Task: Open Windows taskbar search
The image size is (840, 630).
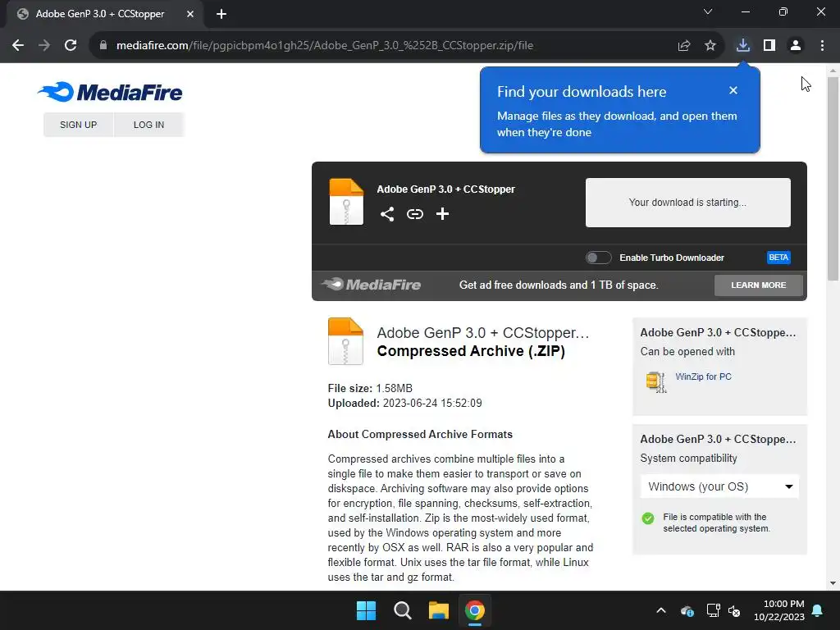Action: tap(402, 610)
